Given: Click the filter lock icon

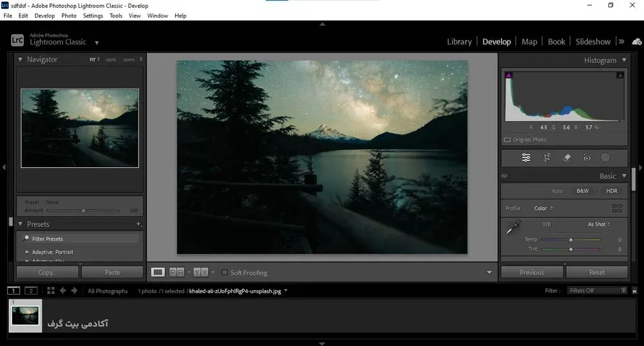Looking at the screenshot, I should [634, 291].
